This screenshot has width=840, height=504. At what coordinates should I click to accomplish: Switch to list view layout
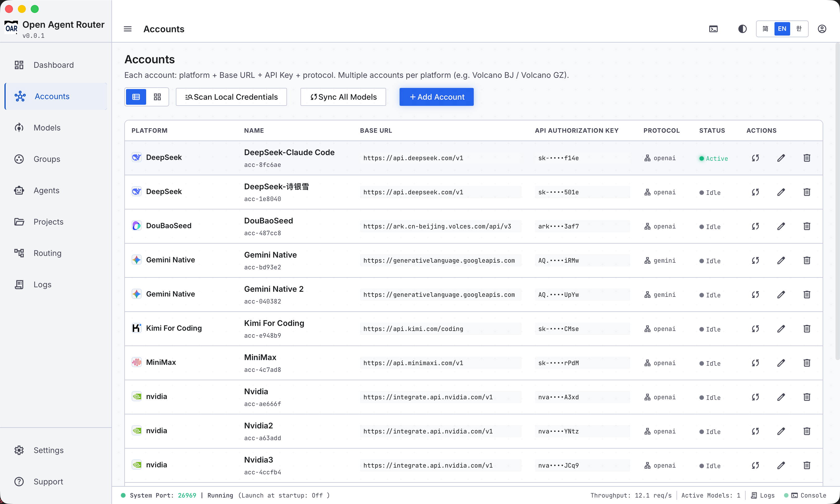136,97
